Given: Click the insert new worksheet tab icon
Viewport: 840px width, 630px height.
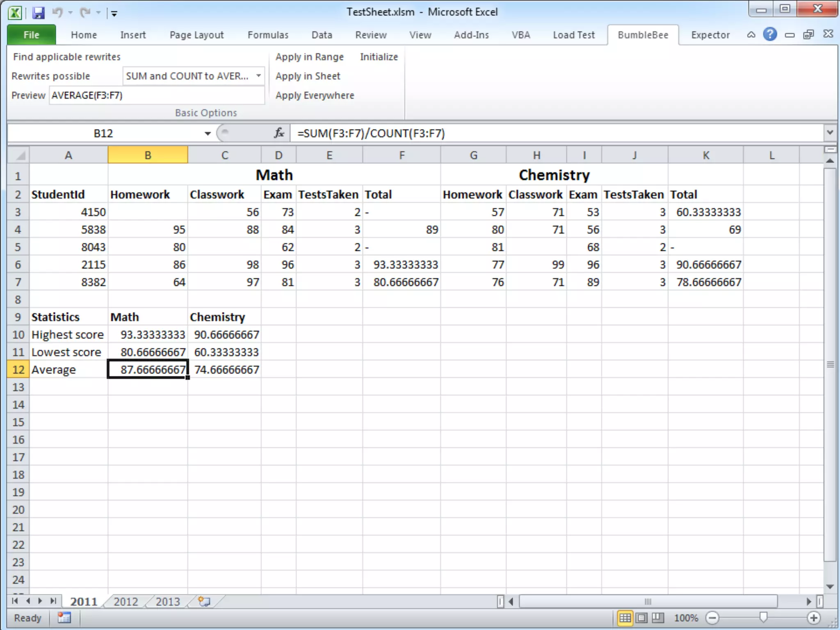Looking at the screenshot, I should pos(204,601).
